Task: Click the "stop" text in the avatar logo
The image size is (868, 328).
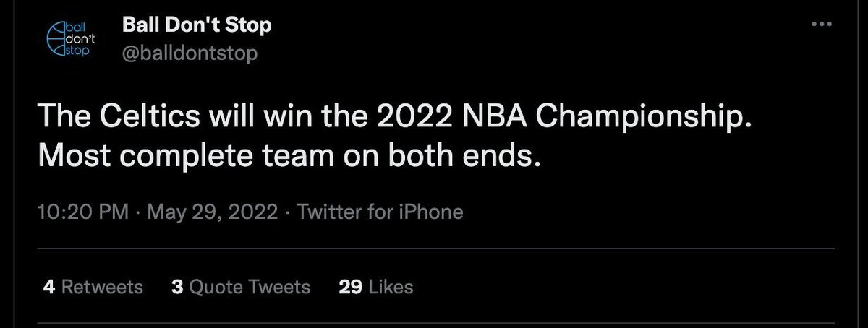Action: point(75,53)
